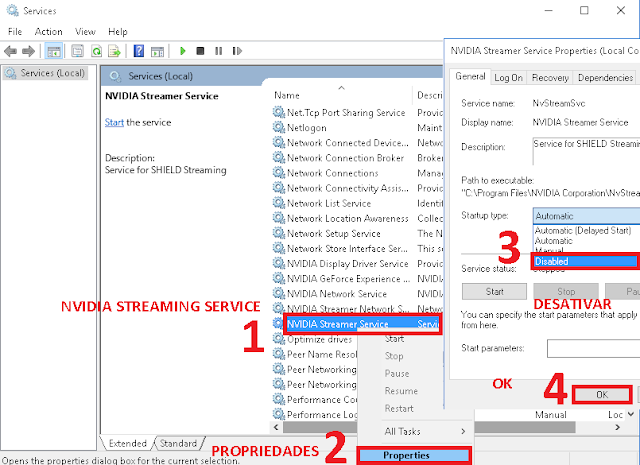Click the Pause Service toolbar icon
Image resolution: width=640 pixels, height=465 pixels.
[218, 51]
